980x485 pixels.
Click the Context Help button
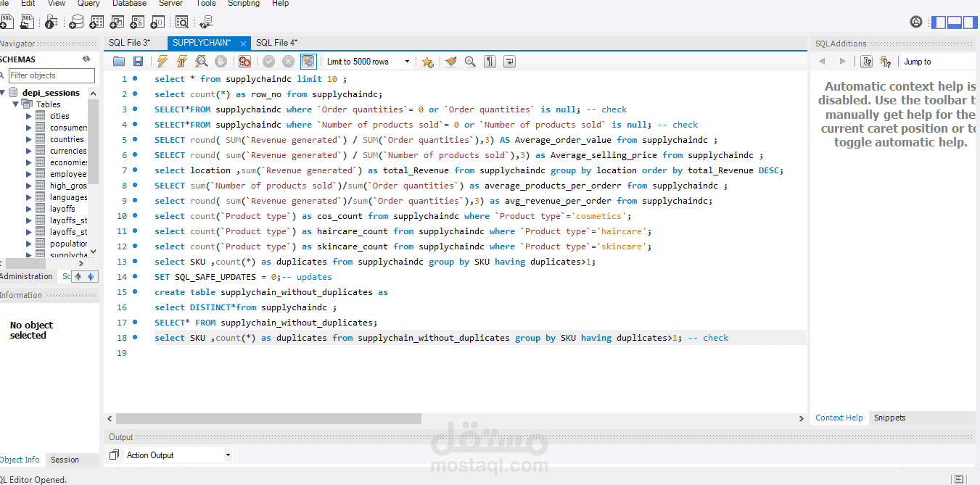839,418
